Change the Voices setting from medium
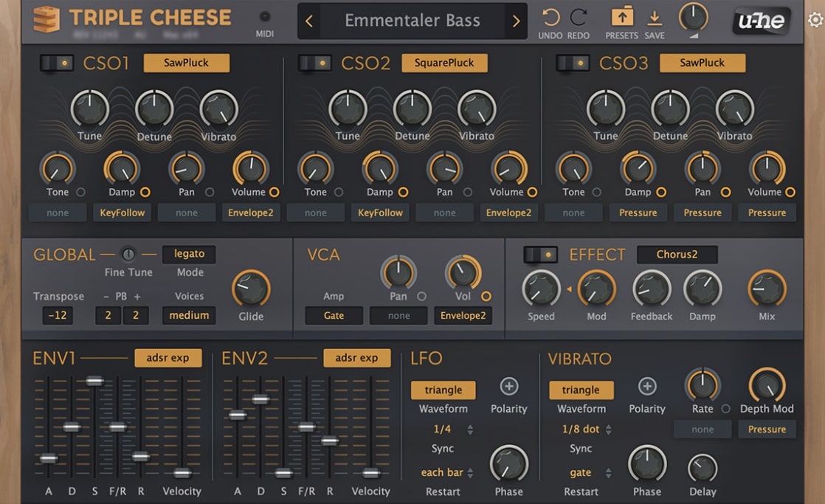The height and width of the screenshot is (504, 825). [189, 315]
